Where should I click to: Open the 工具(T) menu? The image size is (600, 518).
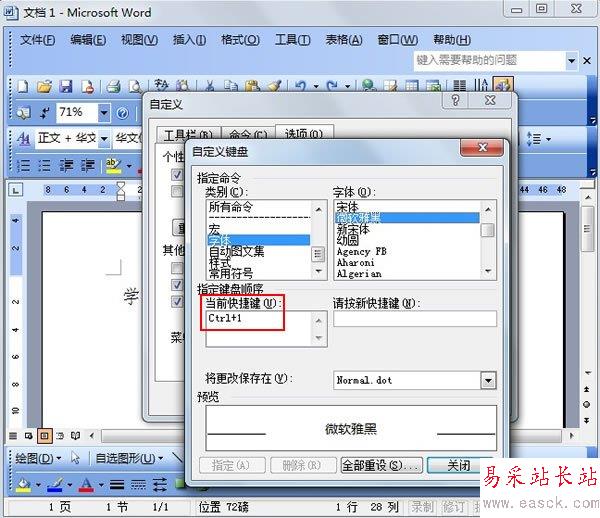point(293,39)
